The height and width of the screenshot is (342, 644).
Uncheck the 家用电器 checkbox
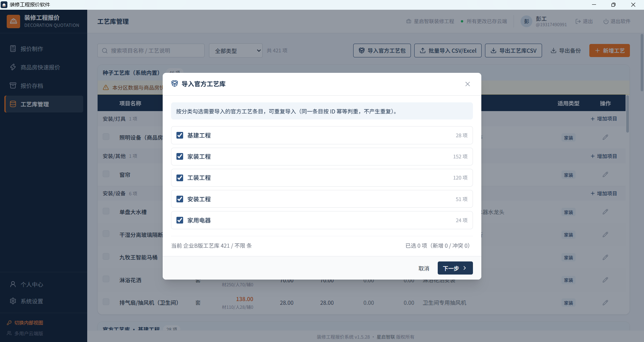tap(180, 220)
